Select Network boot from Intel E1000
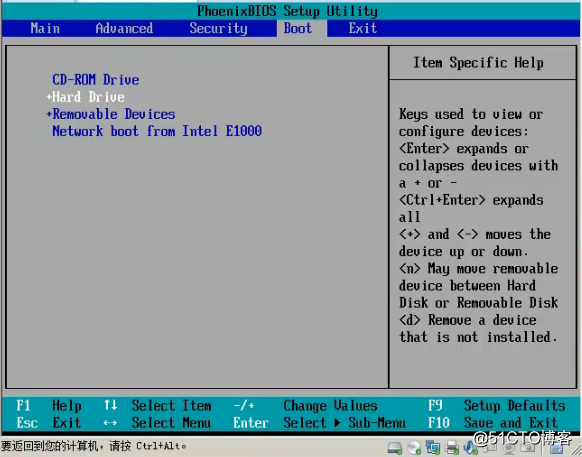This screenshot has height=457, width=582. (157, 131)
